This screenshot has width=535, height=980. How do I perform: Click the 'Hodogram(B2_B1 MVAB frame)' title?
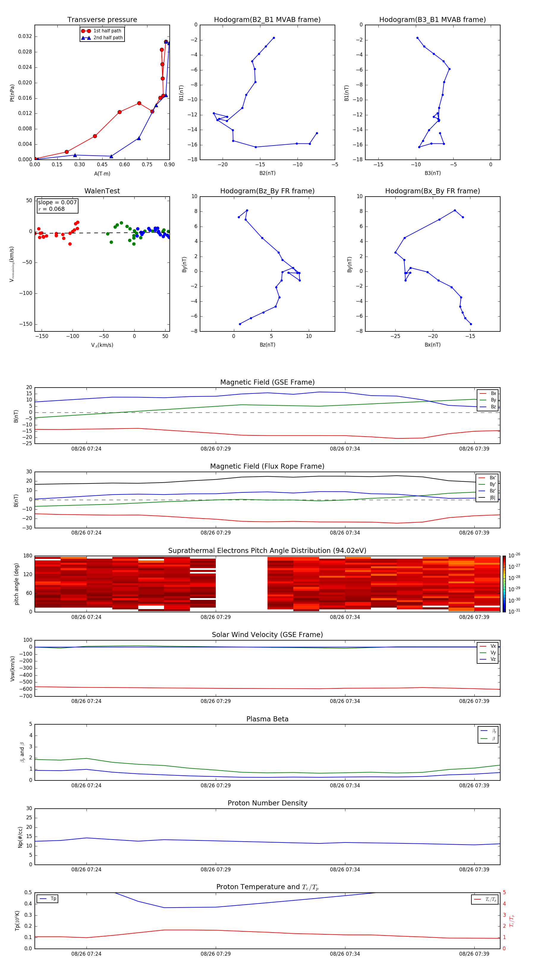[267, 20]
